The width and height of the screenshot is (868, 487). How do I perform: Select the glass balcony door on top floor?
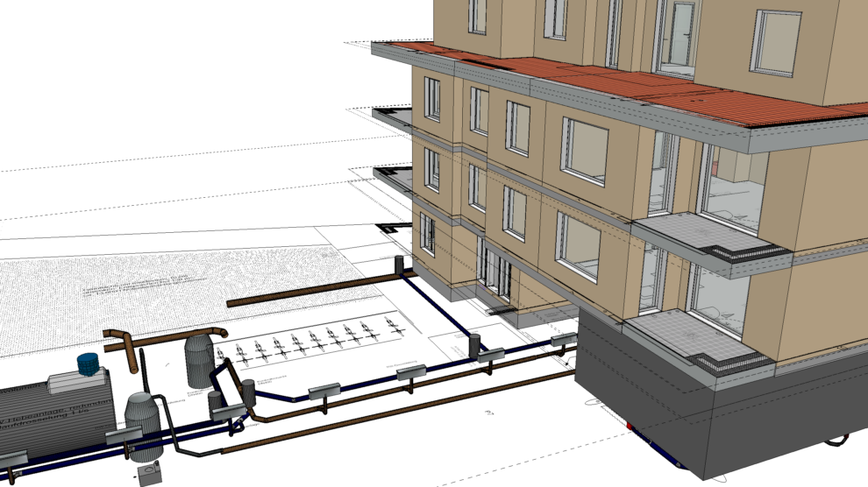pyautogui.click(x=675, y=35)
